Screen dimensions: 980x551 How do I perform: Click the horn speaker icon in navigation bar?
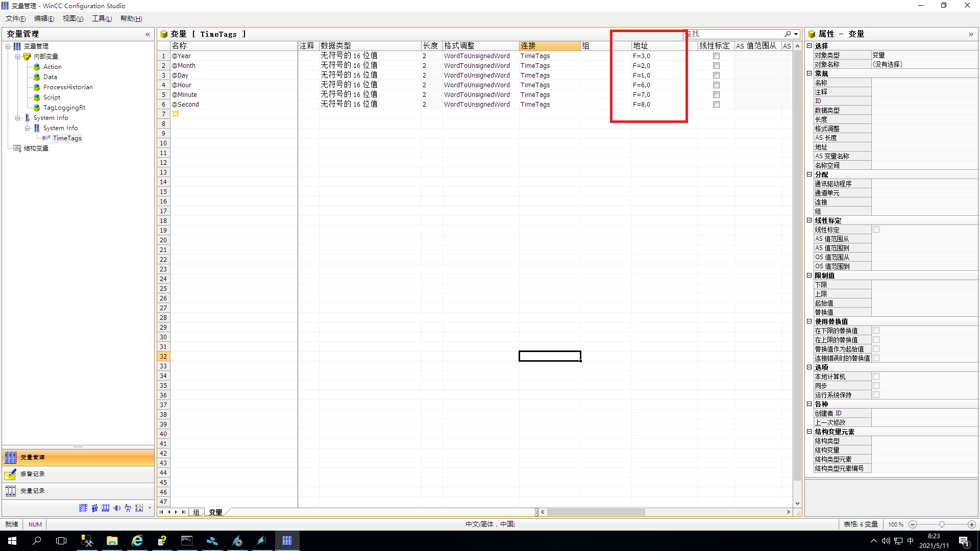[117, 508]
